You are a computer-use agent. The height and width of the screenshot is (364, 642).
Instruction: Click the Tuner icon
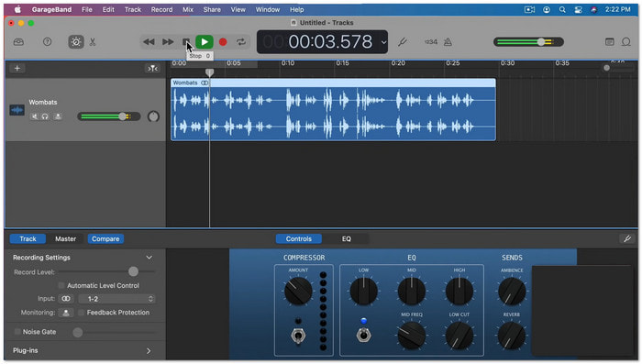403,42
